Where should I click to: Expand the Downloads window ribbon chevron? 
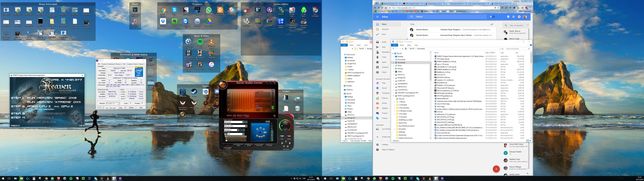pyautogui.click(x=529, y=45)
